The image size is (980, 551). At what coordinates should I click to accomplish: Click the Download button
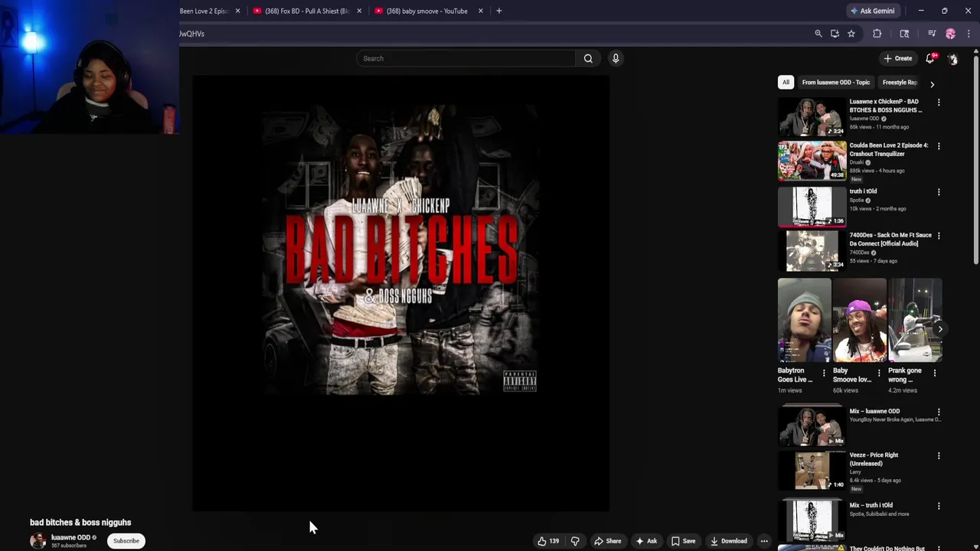pyautogui.click(x=729, y=541)
